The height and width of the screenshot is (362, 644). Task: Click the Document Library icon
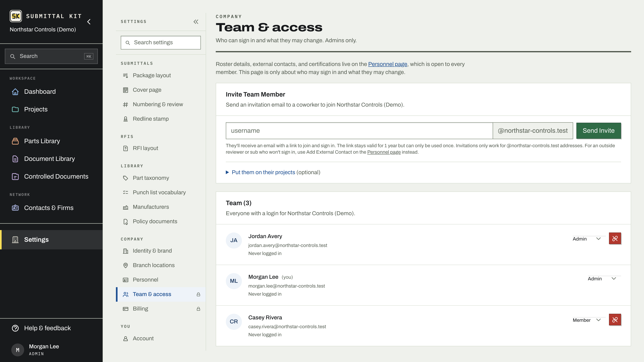pos(15,159)
